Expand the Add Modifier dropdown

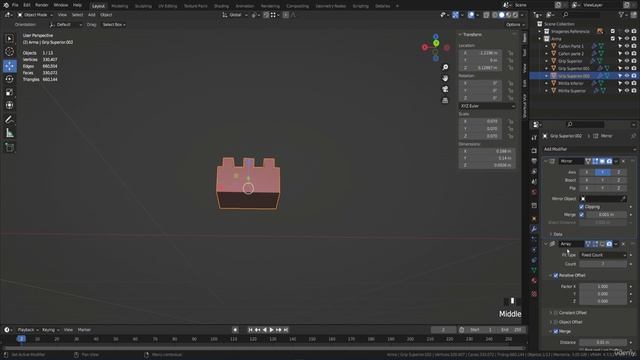coord(589,149)
